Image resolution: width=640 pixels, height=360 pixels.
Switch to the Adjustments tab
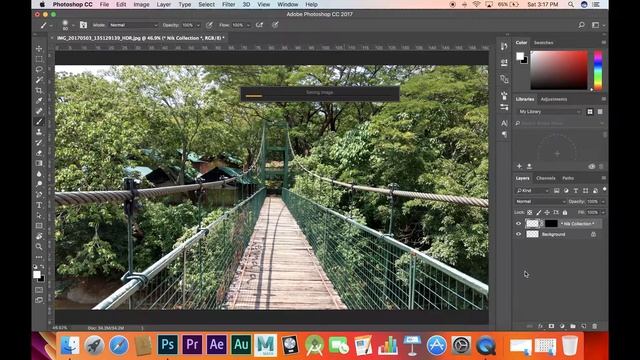pyautogui.click(x=554, y=99)
